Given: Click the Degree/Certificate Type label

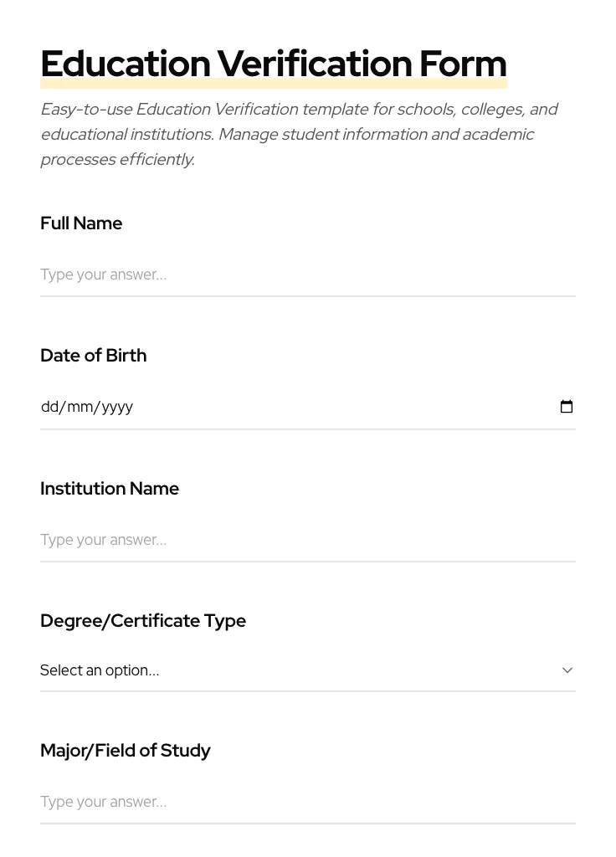Looking at the screenshot, I should (x=143, y=620).
